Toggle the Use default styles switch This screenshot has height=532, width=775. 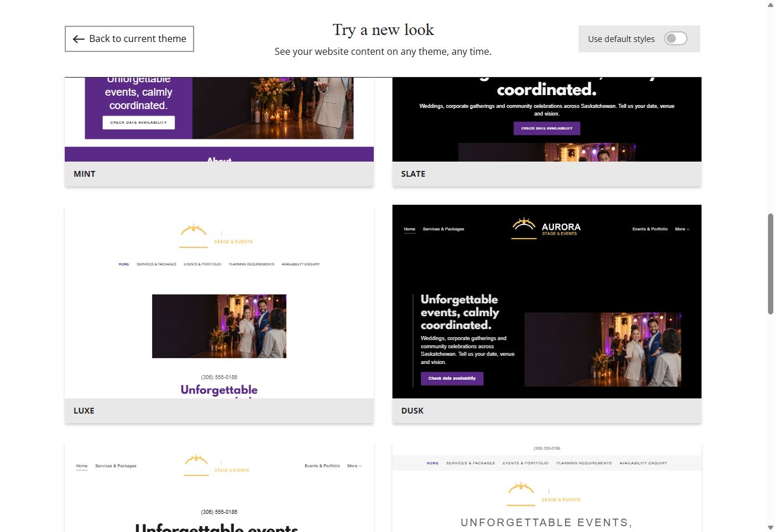pyautogui.click(x=676, y=38)
